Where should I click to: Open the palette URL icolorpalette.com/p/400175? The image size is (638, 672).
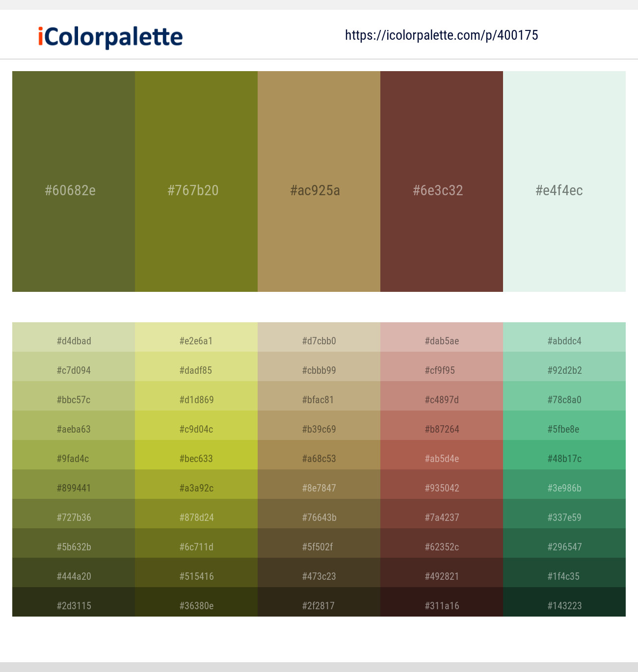pos(440,35)
